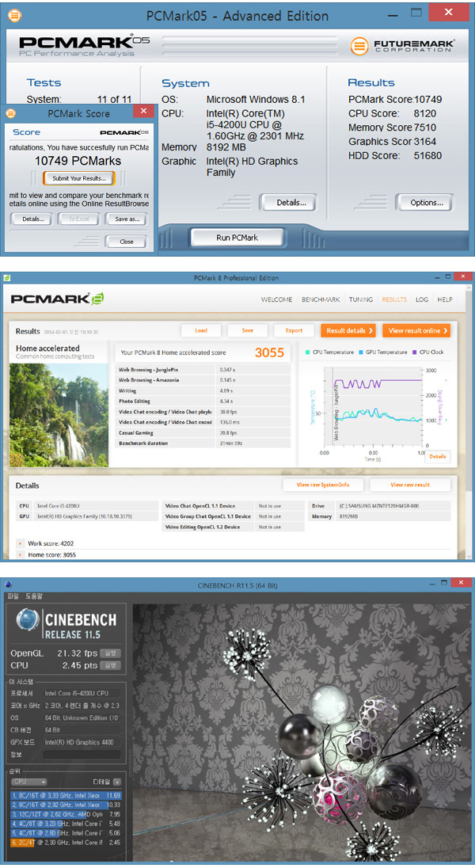475x868 pixels.
Task: Open the TUNING tab in PCMark 8
Action: (361, 299)
